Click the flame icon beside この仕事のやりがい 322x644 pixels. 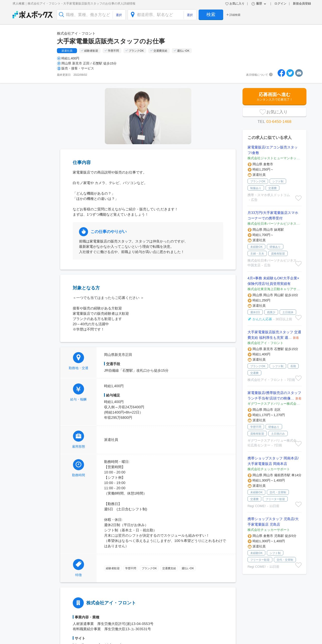coord(84,232)
